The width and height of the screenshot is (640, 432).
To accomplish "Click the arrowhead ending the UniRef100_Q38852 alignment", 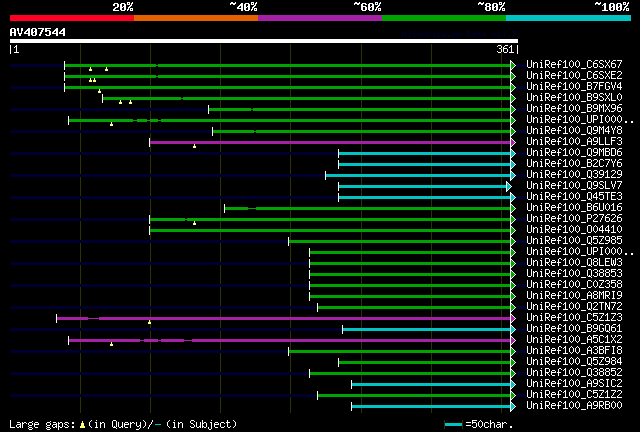I will pyautogui.click(x=513, y=374).
